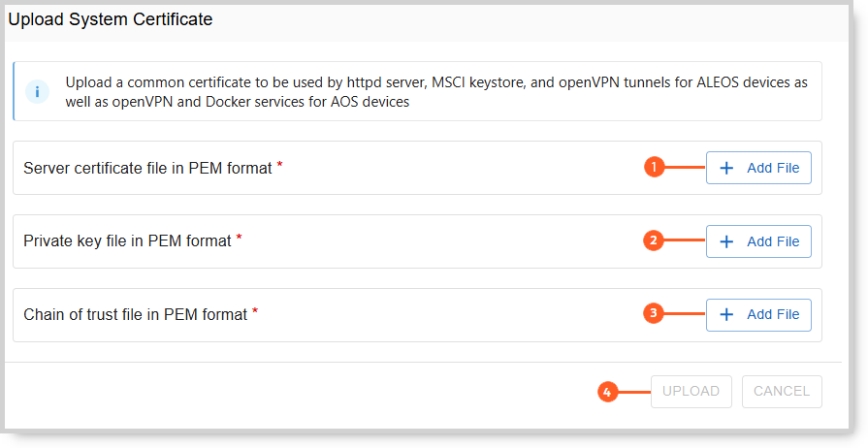Click the orange callout badge numbered 3

tap(654, 313)
